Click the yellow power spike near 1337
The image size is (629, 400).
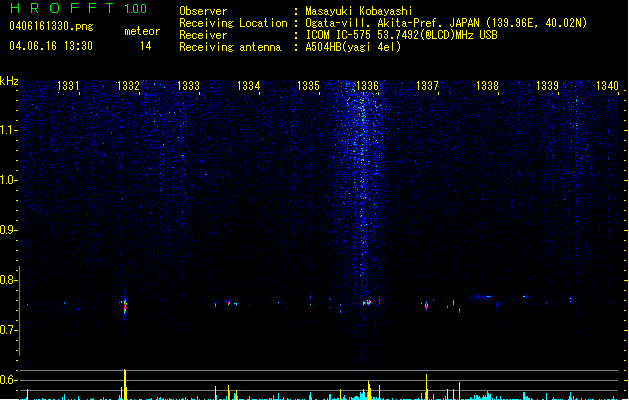pos(426,387)
